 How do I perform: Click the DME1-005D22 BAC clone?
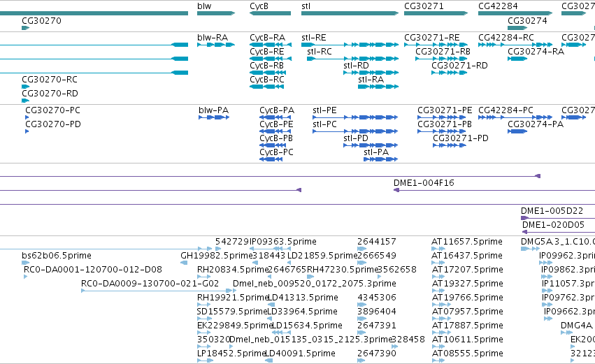click(x=558, y=218)
